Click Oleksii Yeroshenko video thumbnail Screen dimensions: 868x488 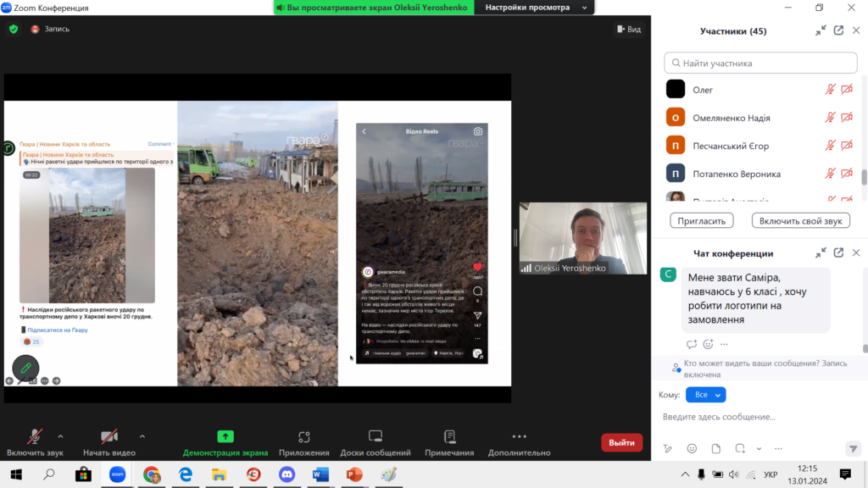click(x=583, y=238)
